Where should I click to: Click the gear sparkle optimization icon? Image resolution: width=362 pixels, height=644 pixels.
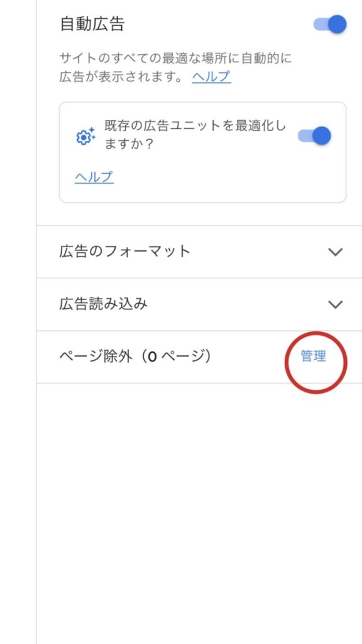(x=85, y=136)
